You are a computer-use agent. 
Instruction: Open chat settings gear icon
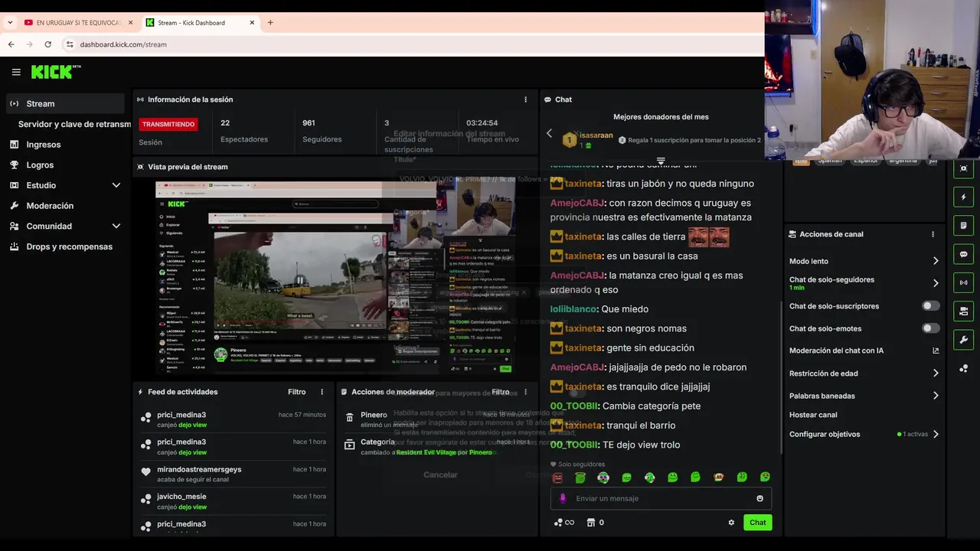pyautogui.click(x=731, y=523)
